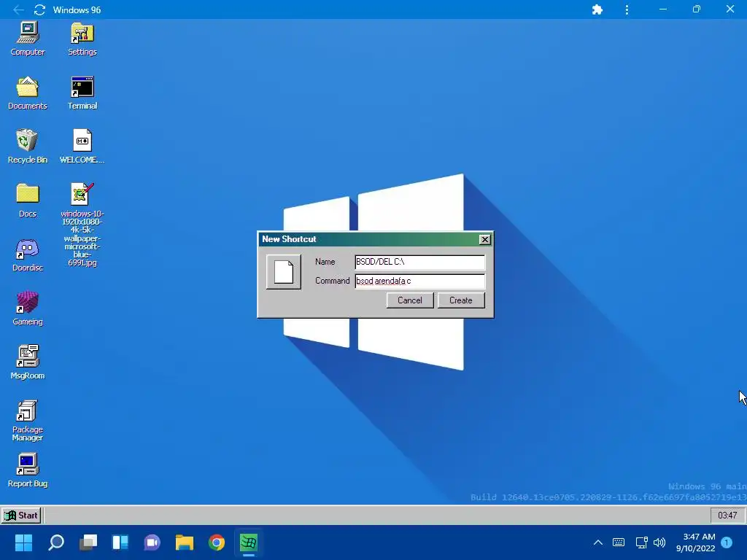Open the notification badge icon
The image size is (747, 560).
(727, 542)
